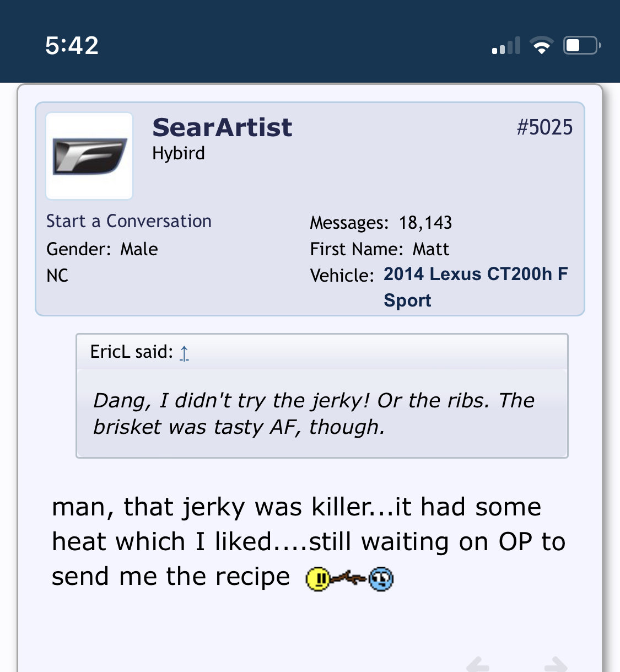This screenshot has height=672, width=620.
Task: Tap the 5:42 clock in status bar
Action: click(72, 45)
